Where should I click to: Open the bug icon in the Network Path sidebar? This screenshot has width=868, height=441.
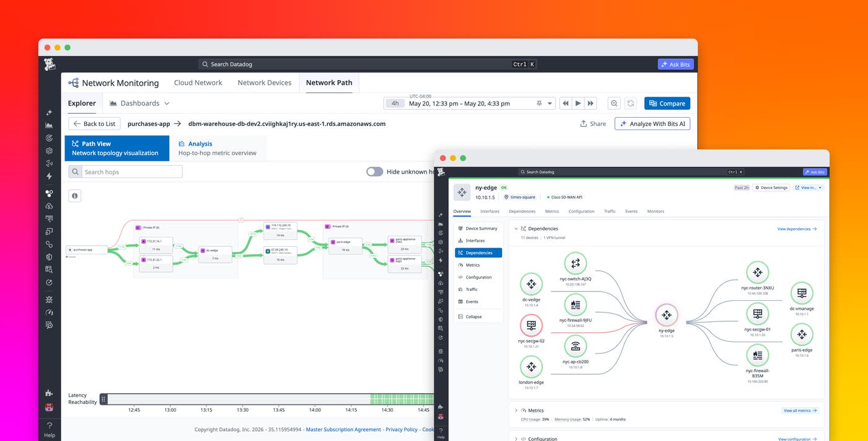50,300
